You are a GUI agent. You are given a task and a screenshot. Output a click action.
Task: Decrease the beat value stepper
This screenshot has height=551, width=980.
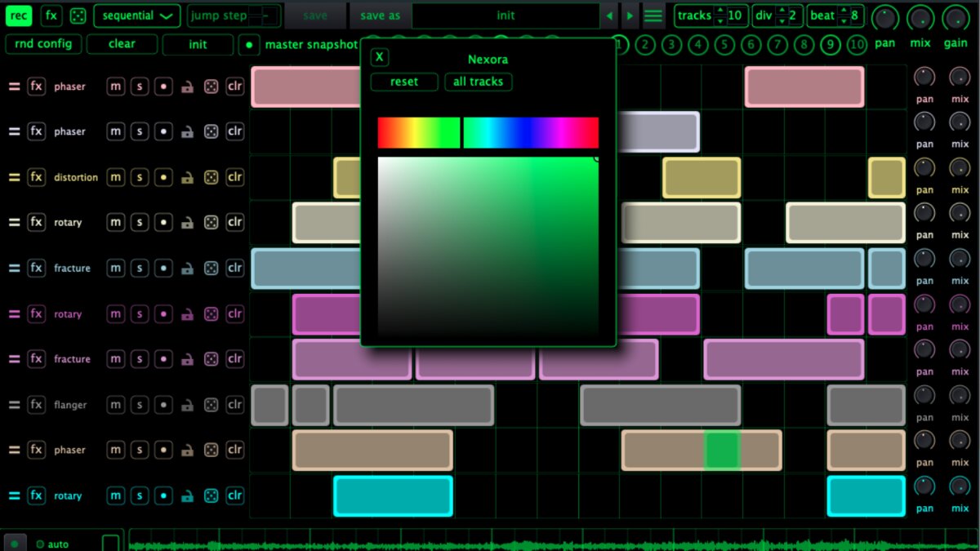point(844,21)
